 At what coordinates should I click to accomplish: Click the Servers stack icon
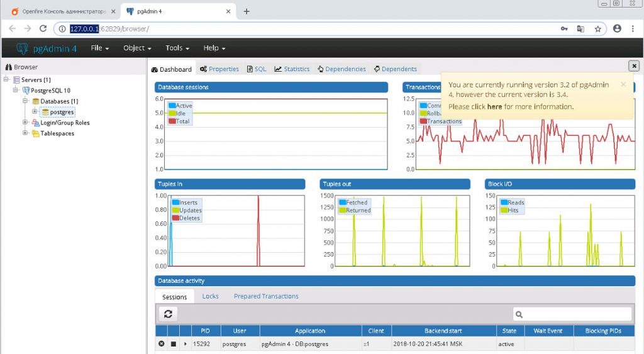16,80
